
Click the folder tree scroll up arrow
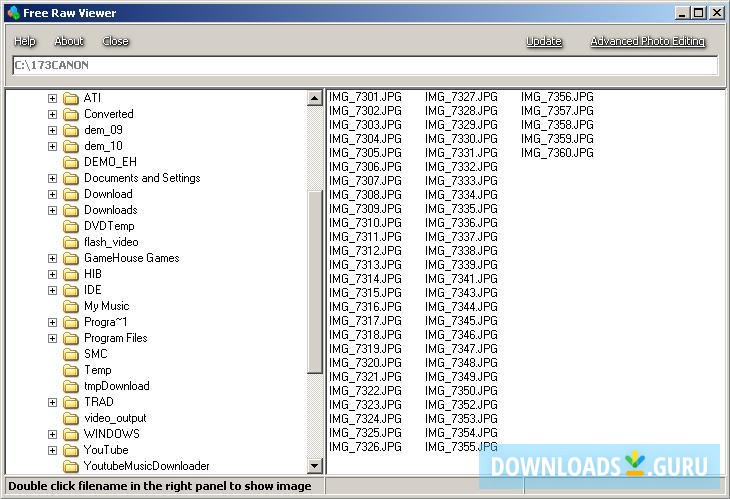coord(315,98)
